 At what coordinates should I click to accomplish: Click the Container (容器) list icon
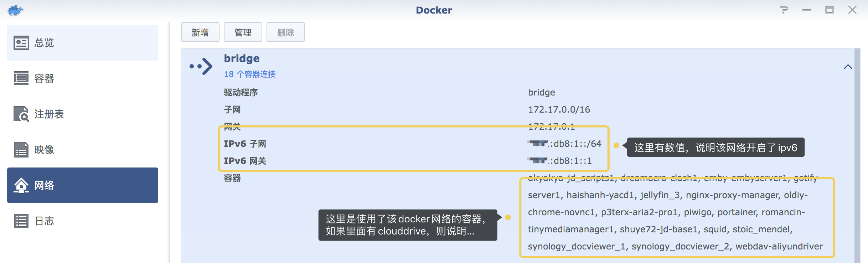pyautogui.click(x=21, y=78)
